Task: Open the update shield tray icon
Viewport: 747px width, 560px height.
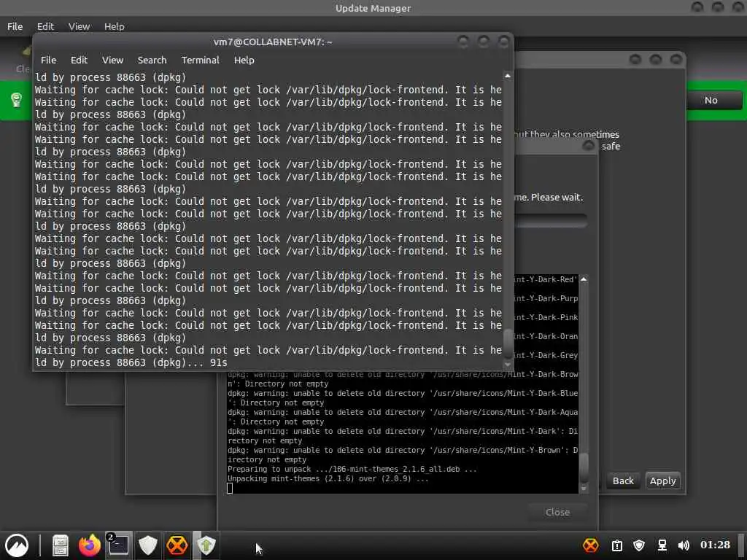Action: tap(639, 545)
